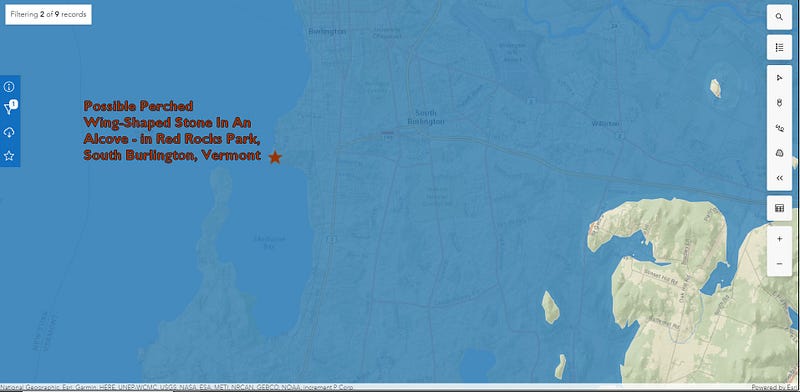Screen dimensions: 800x392
Task: Zoom out with the minus button
Action: 779,263
